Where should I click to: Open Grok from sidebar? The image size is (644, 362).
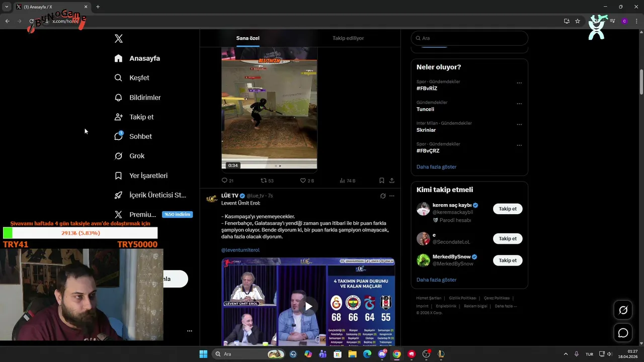pos(129,156)
